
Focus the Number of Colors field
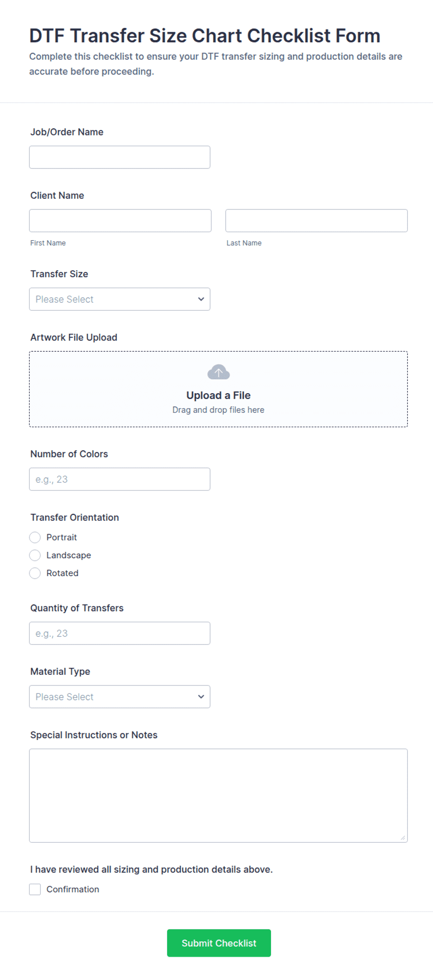(120, 479)
